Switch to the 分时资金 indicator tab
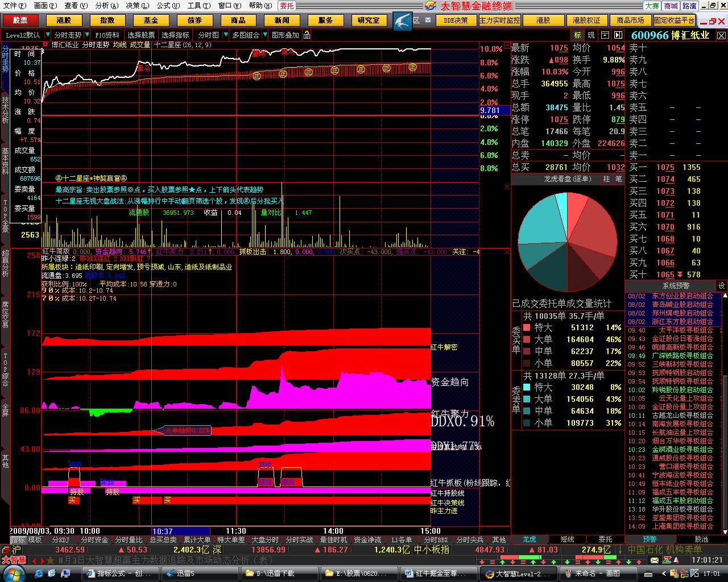Image resolution: width=728 pixels, height=582 pixels. (x=94, y=539)
